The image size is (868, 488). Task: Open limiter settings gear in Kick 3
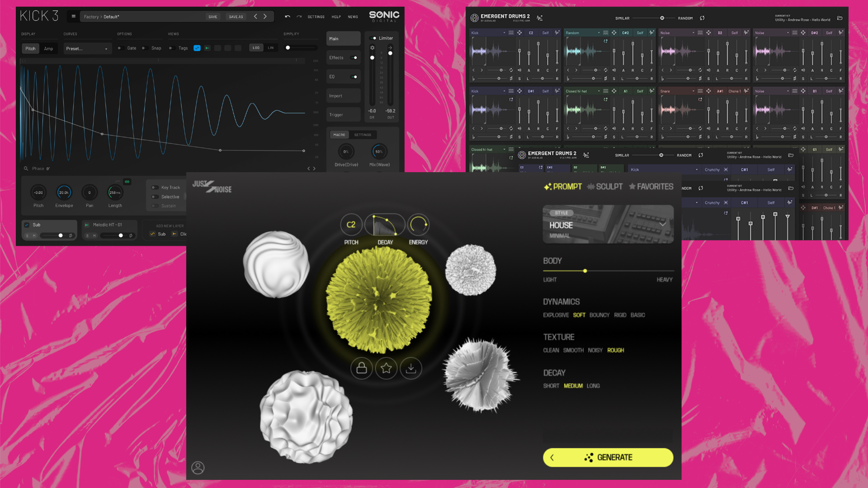372,47
